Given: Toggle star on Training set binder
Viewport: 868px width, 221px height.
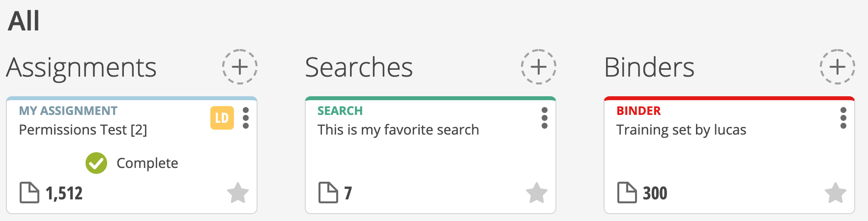Looking at the screenshot, I should point(836,193).
